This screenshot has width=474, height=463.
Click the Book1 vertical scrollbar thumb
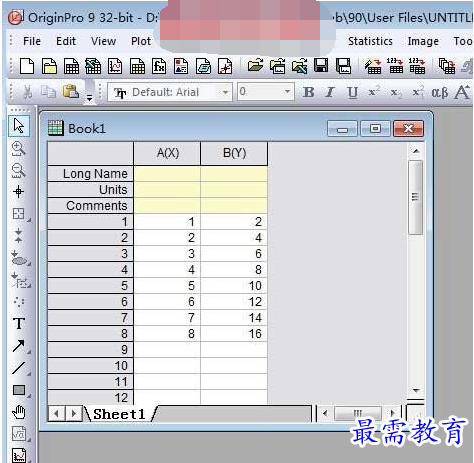click(416, 197)
